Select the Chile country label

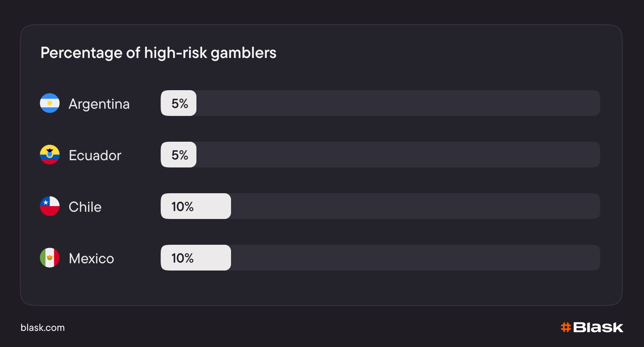85,207
